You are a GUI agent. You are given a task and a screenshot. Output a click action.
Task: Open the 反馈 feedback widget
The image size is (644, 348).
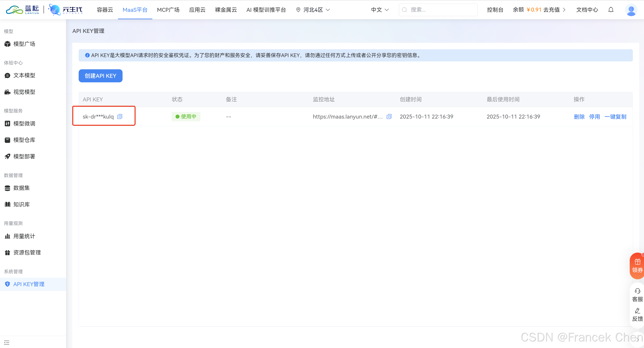point(637,314)
